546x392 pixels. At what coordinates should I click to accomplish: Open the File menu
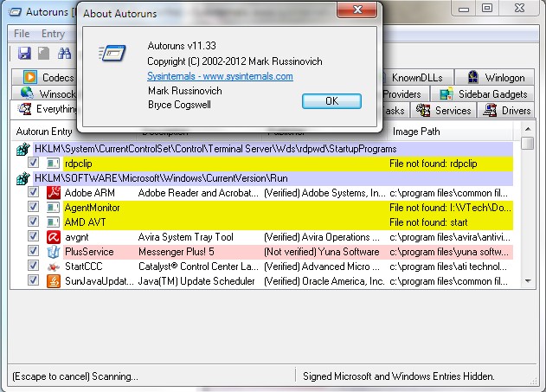pos(22,34)
